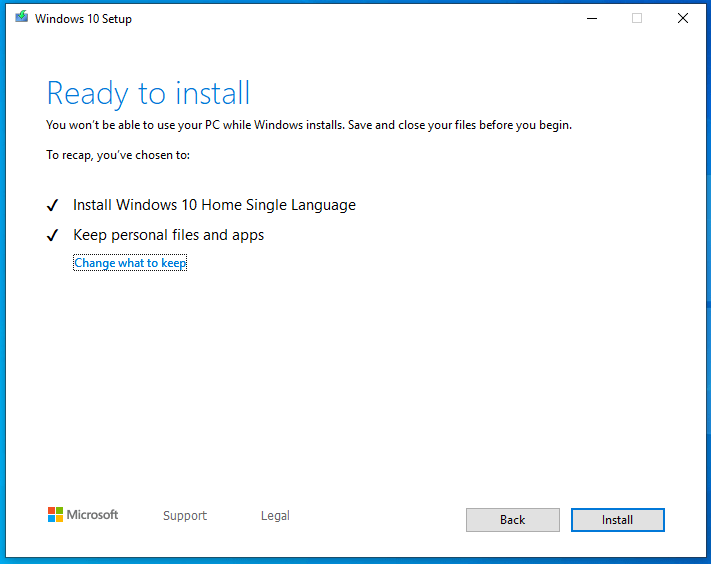Click the Install button
The image size is (711, 564).
click(618, 520)
